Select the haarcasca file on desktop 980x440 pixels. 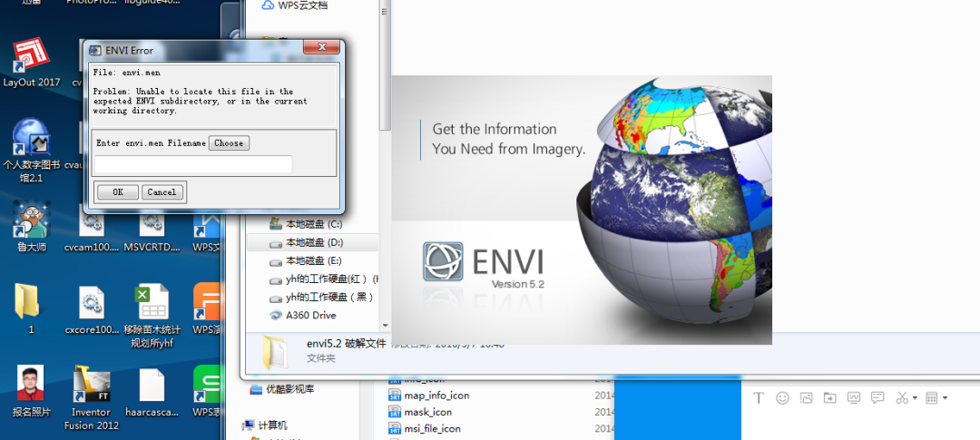point(152,392)
